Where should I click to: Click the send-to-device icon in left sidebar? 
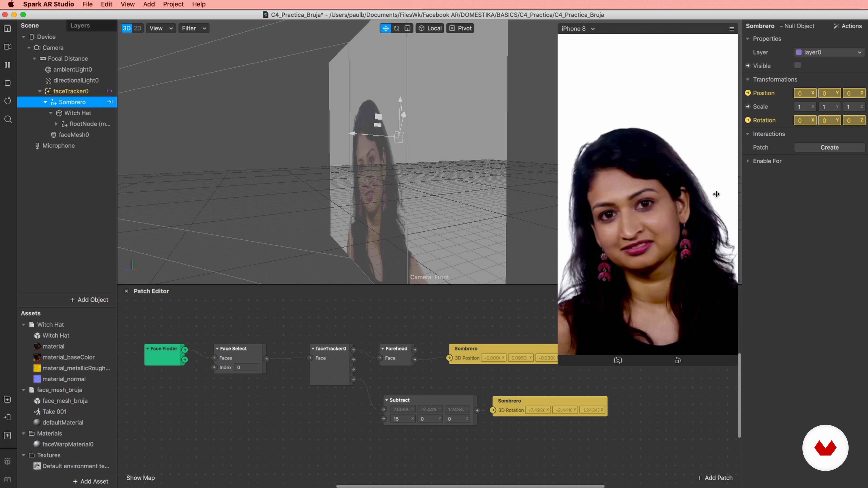coord(7,418)
